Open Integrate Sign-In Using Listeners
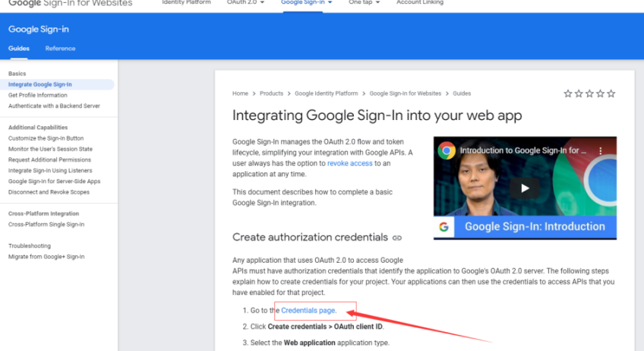Viewport: 644px width, 351px height. click(x=50, y=170)
